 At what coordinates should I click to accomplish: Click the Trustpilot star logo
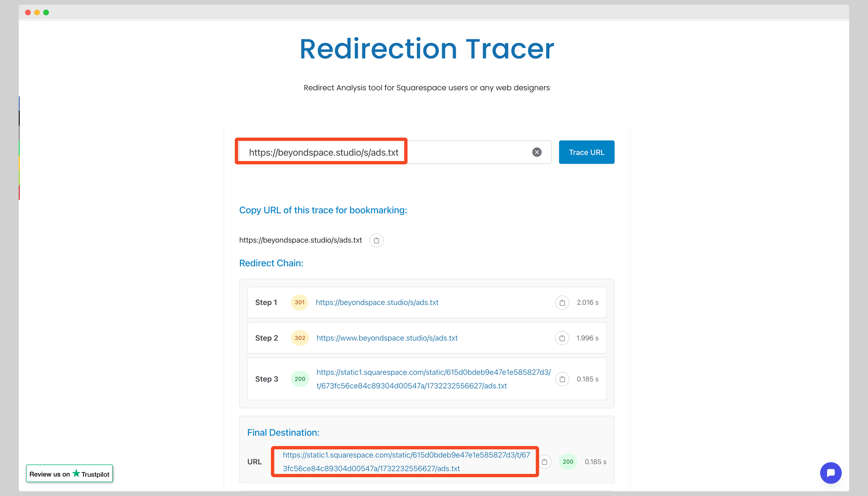pos(76,473)
